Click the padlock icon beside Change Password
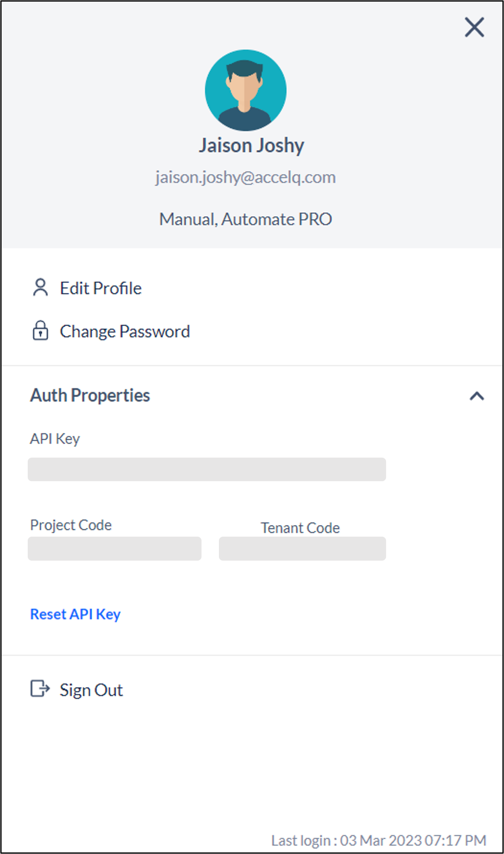This screenshot has width=504, height=854. 41,330
